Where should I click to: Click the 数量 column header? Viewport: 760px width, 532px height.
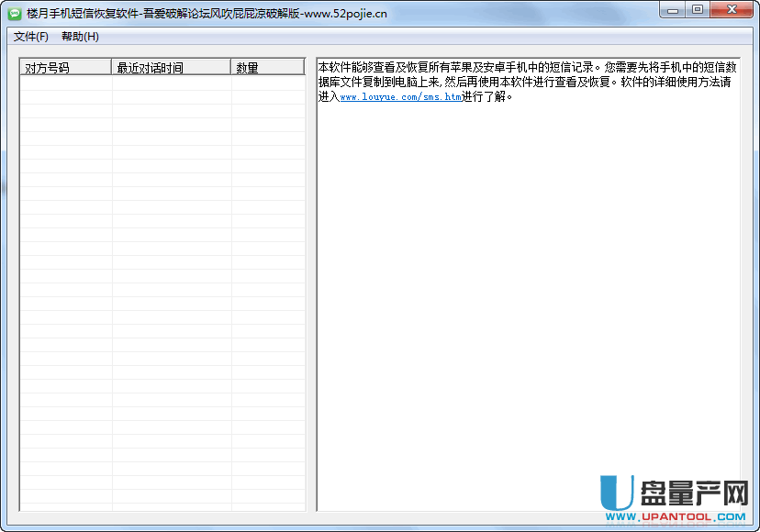(x=267, y=67)
